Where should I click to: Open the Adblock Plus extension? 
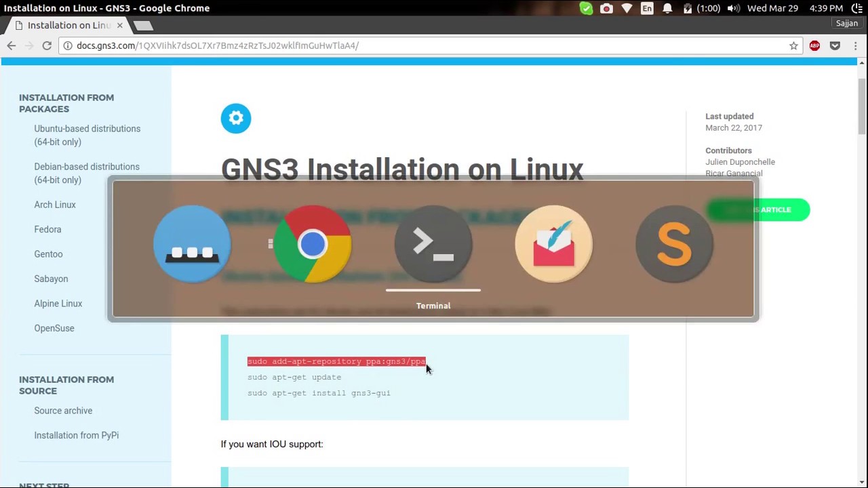click(x=814, y=45)
